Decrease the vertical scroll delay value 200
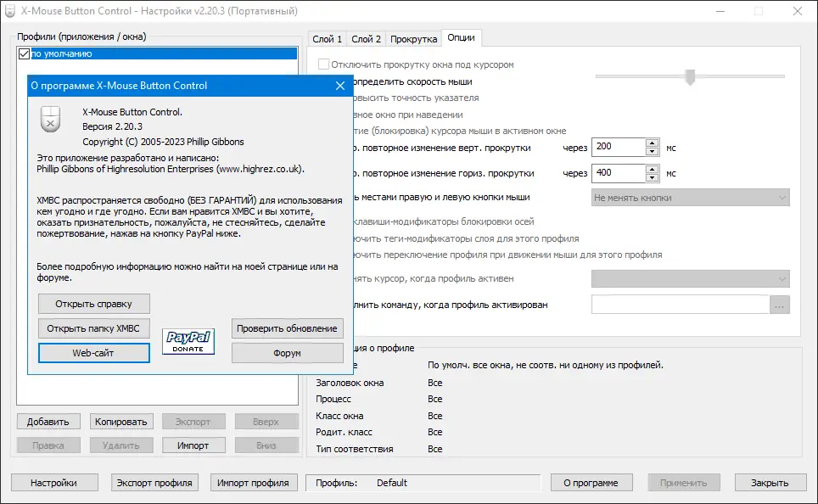This screenshot has width=818, height=504. point(652,151)
